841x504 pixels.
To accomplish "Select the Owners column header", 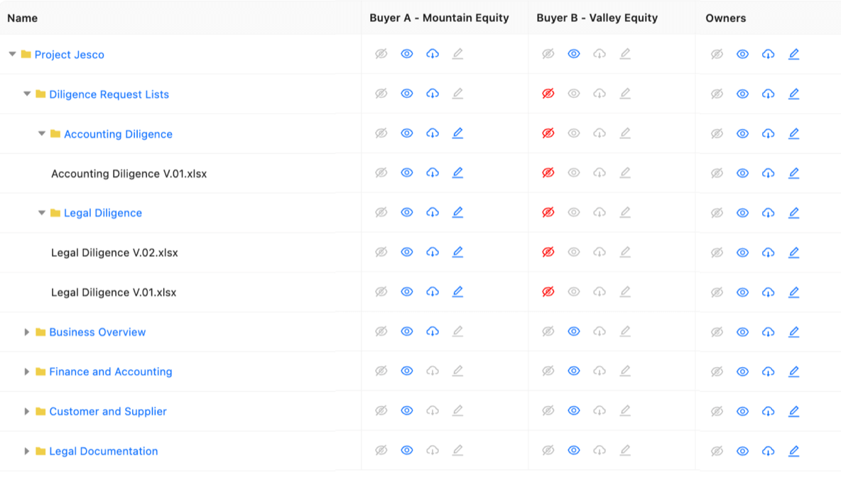I will (725, 18).
